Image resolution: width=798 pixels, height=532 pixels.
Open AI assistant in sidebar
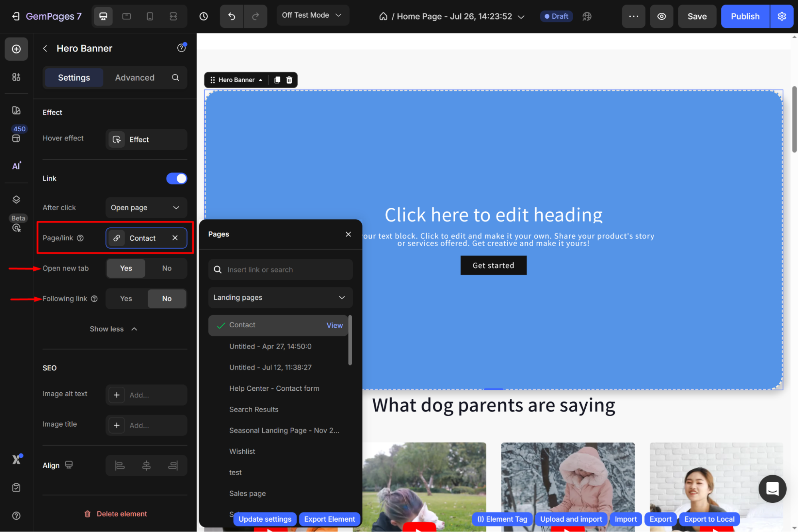(x=16, y=166)
